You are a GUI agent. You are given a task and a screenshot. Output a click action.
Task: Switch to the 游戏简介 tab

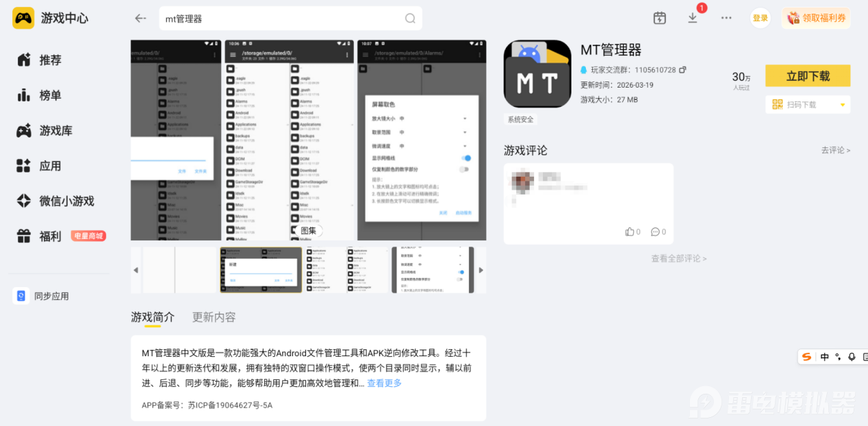click(153, 317)
